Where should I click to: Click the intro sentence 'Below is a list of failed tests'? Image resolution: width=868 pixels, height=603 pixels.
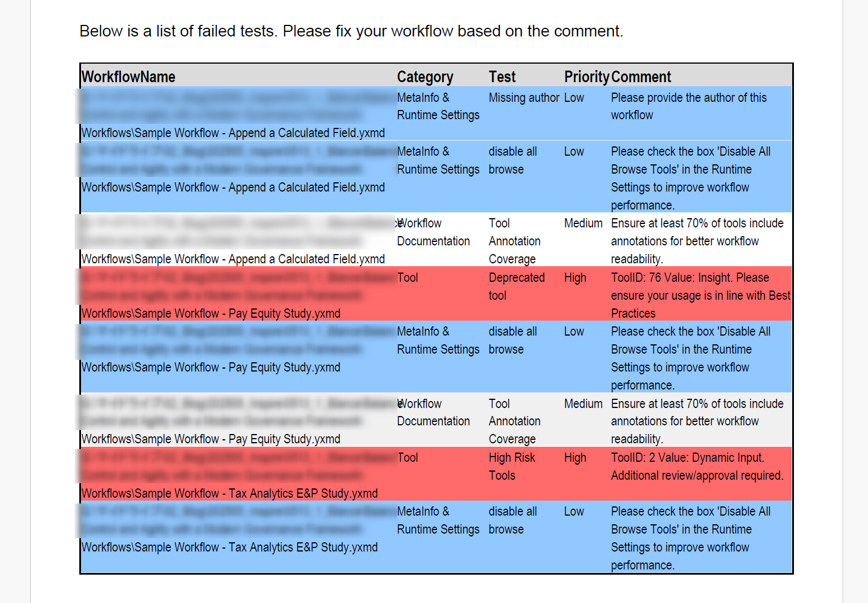[x=179, y=31]
